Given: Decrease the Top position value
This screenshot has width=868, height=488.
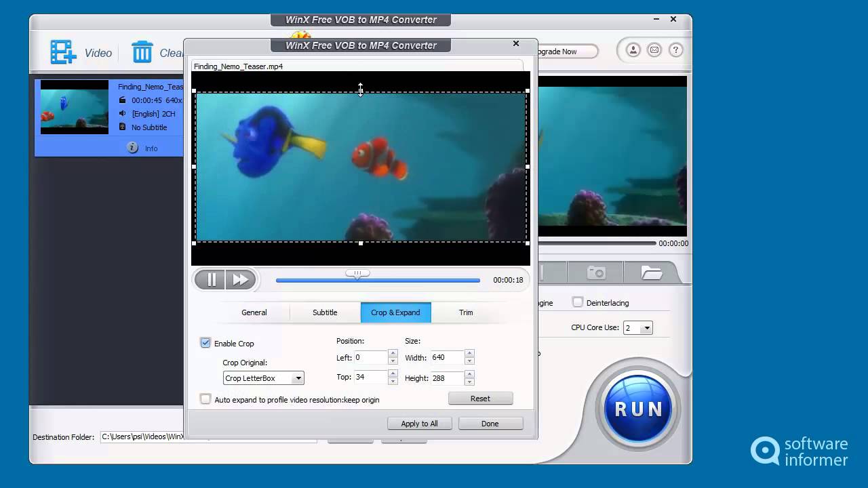Looking at the screenshot, I should coord(393,380).
